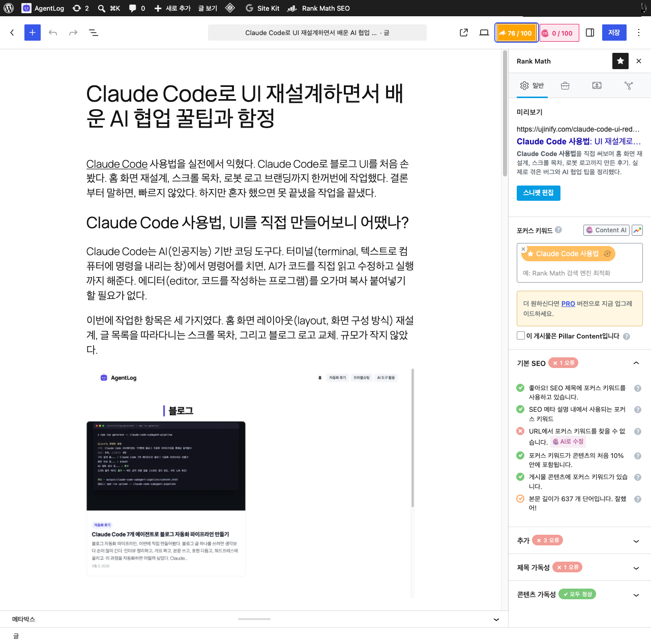Click the 저장 save button
This screenshot has height=644, width=651.
pyautogui.click(x=614, y=33)
